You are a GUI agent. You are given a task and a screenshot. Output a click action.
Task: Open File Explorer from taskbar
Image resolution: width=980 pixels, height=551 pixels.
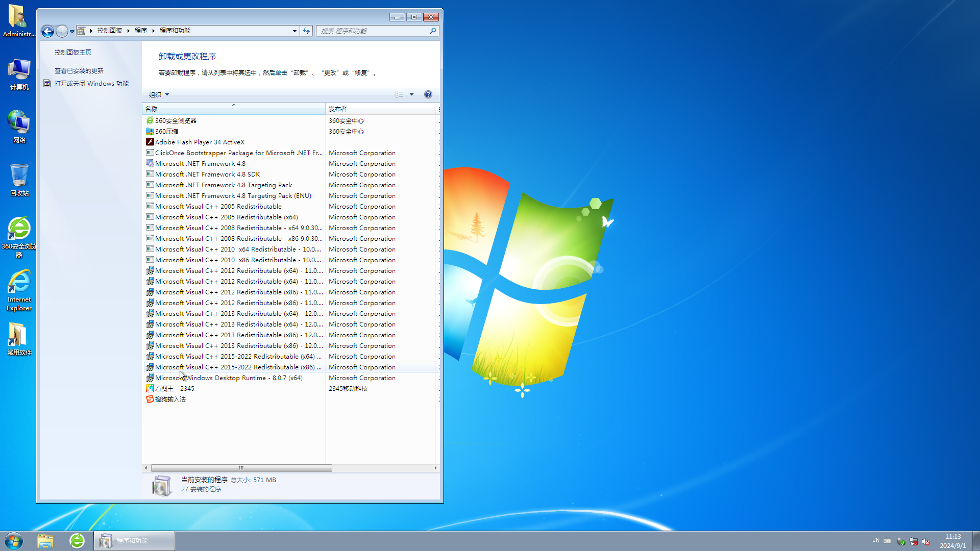(45, 541)
